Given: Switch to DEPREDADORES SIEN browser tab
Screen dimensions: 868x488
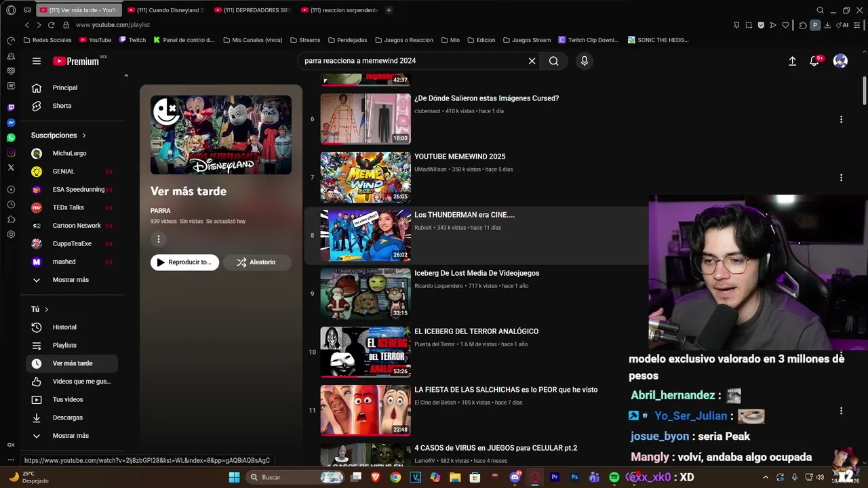Looking at the screenshot, I should click(x=253, y=10).
